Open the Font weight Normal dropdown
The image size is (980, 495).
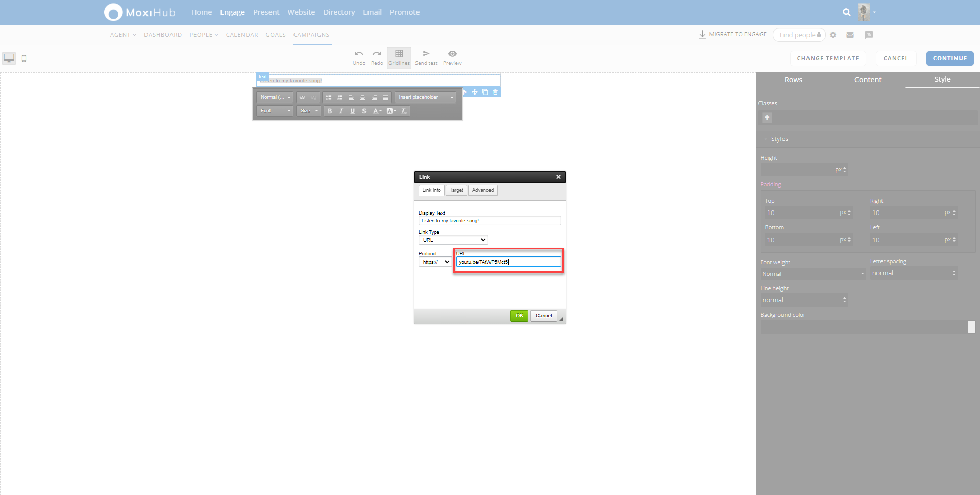click(x=813, y=274)
